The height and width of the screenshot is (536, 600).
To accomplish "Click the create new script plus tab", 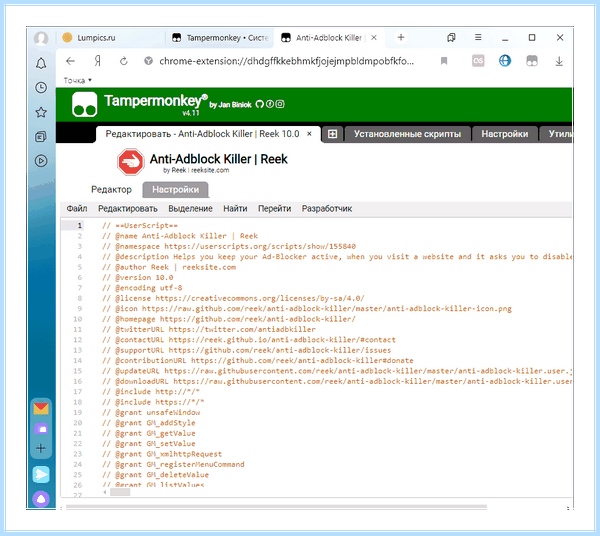I will [x=333, y=134].
